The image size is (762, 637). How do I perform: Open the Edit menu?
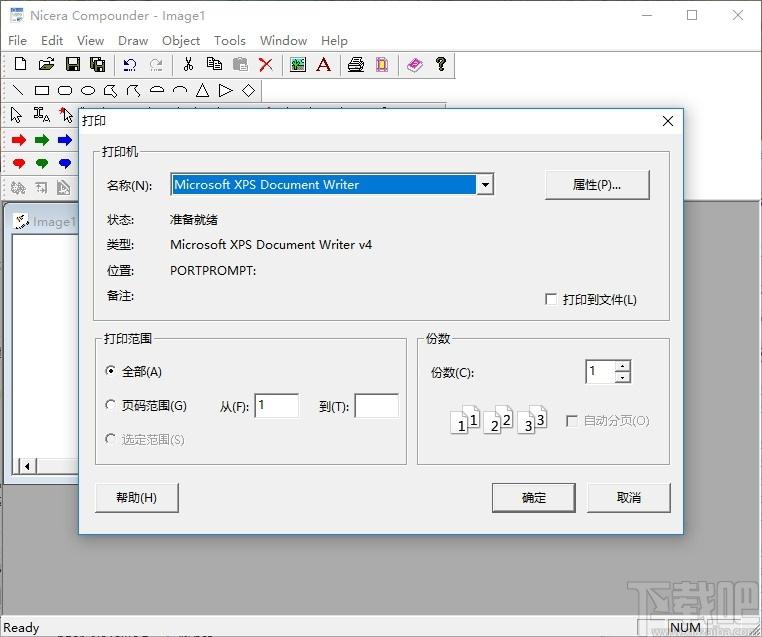tap(52, 40)
